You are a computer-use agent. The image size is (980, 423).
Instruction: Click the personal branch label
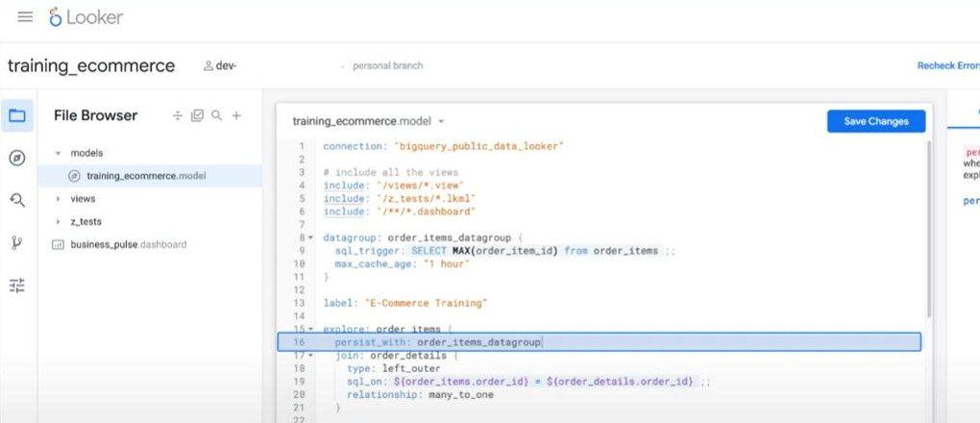click(x=387, y=65)
